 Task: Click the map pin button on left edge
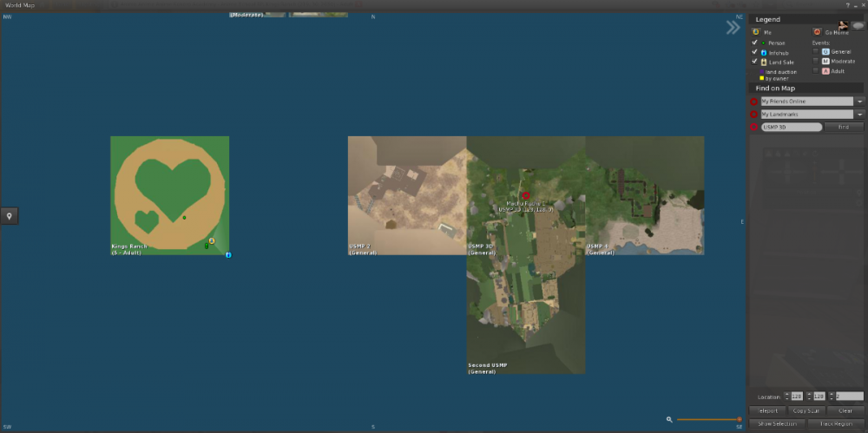click(9, 216)
